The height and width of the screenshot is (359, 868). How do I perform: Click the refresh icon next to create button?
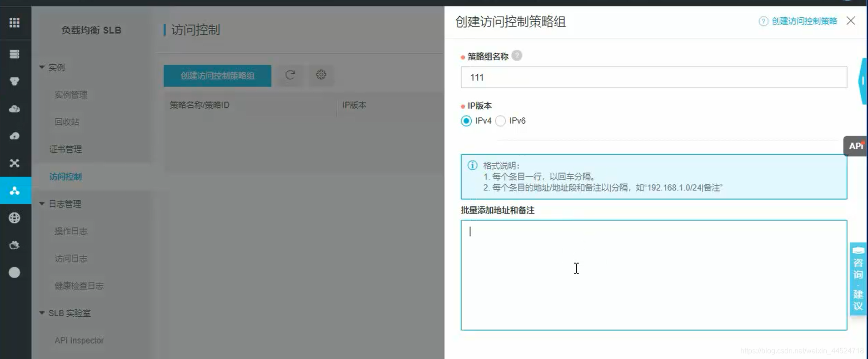[290, 75]
